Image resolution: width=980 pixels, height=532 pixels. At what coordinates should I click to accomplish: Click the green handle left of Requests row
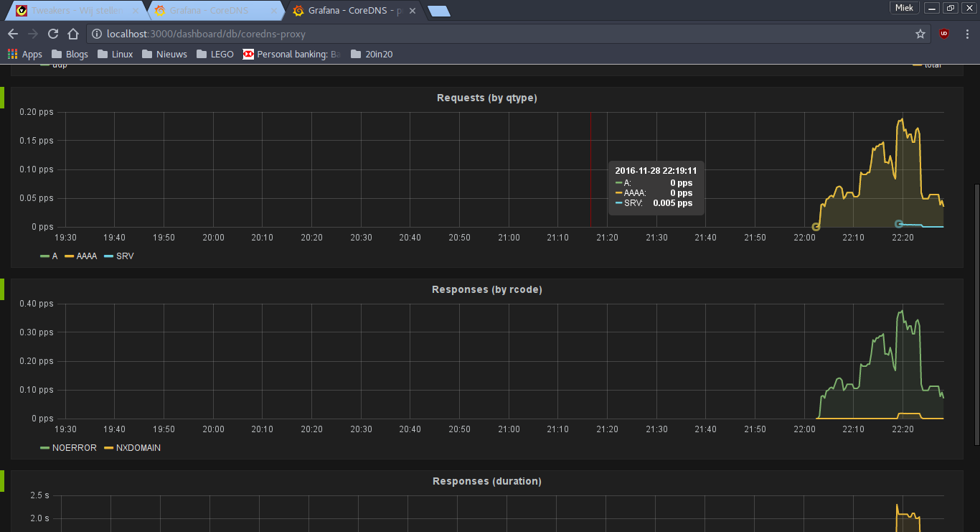click(2, 98)
